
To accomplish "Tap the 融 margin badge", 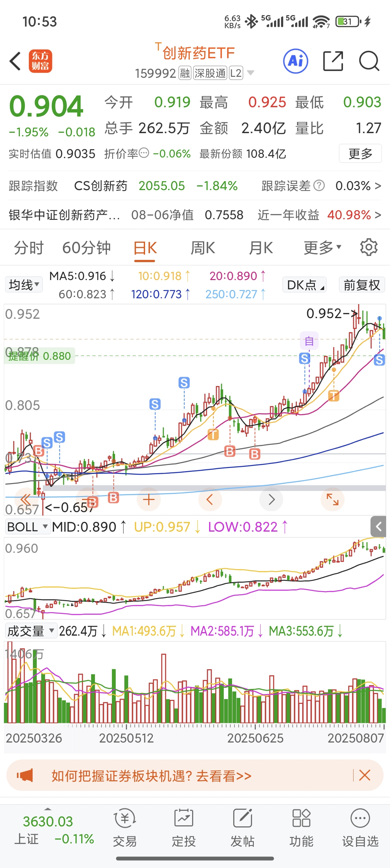I will tap(185, 73).
